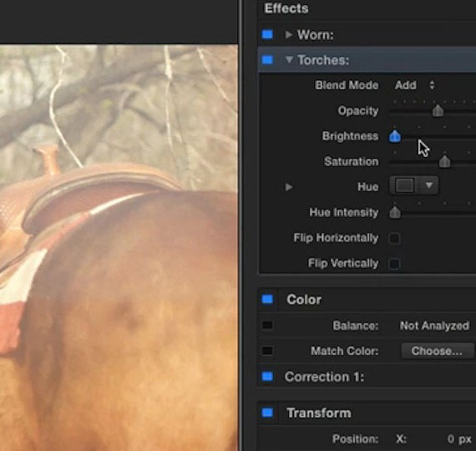Viewport: 476px width, 451px height.
Task: Collapse the Torches effect disclosure triangle
Action: (x=289, y=59)
